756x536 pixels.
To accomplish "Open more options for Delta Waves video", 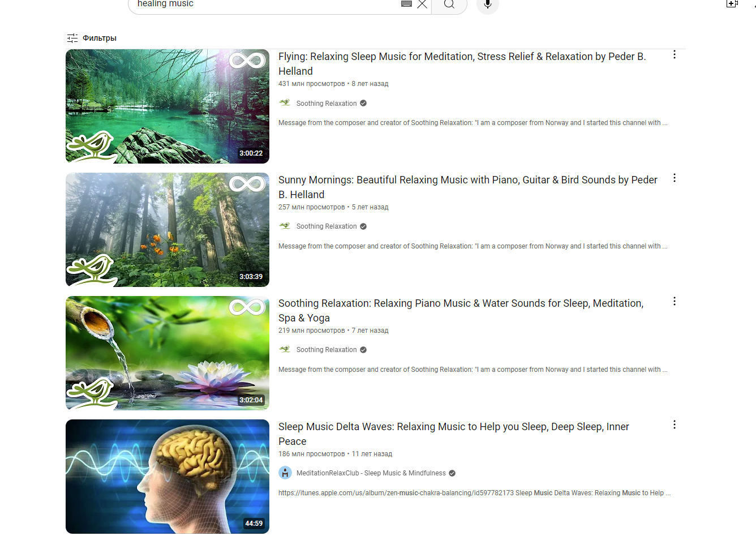I will 675,425.
